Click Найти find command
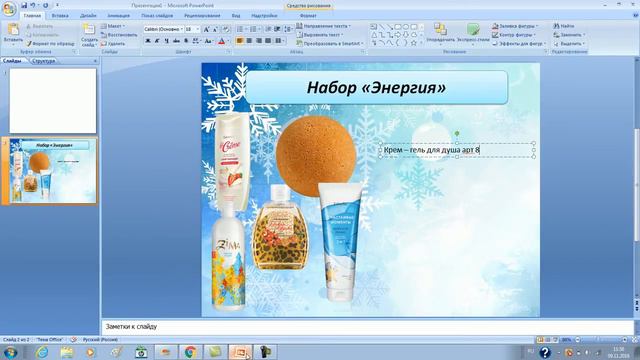This screenshot has width=640, height=360. pos(564,26)
